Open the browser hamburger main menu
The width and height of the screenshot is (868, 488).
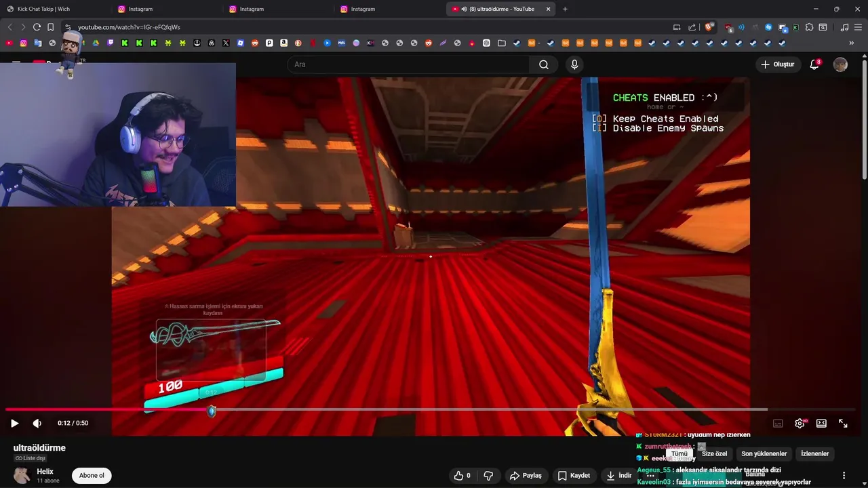[x=858, y=27]
